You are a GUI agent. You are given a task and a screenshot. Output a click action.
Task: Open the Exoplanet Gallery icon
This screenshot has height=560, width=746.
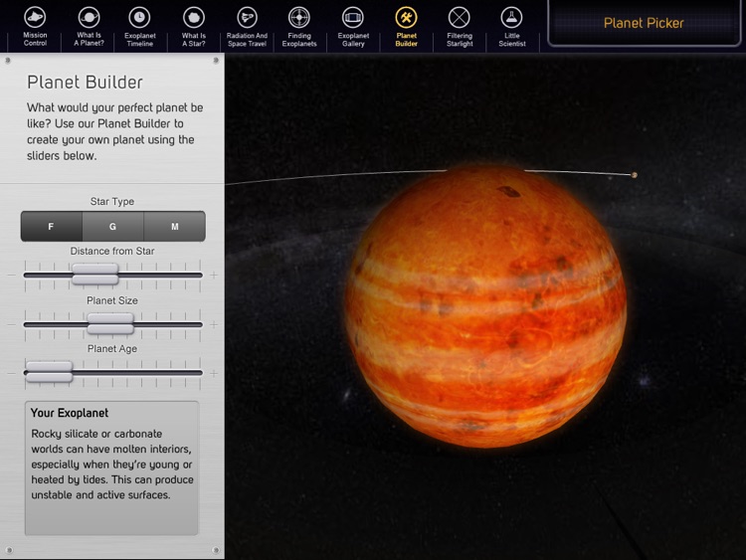(x=353, y=18)
